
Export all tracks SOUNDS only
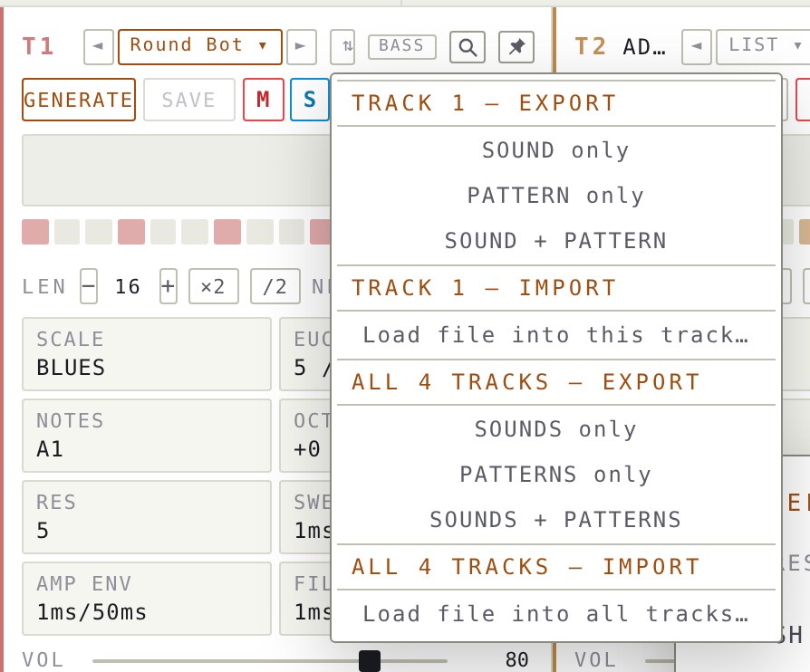coord(555,429)
